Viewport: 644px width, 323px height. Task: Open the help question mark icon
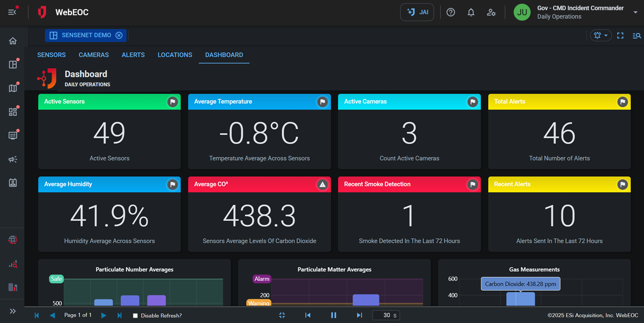pyautogui.click(x=450, y=13)
